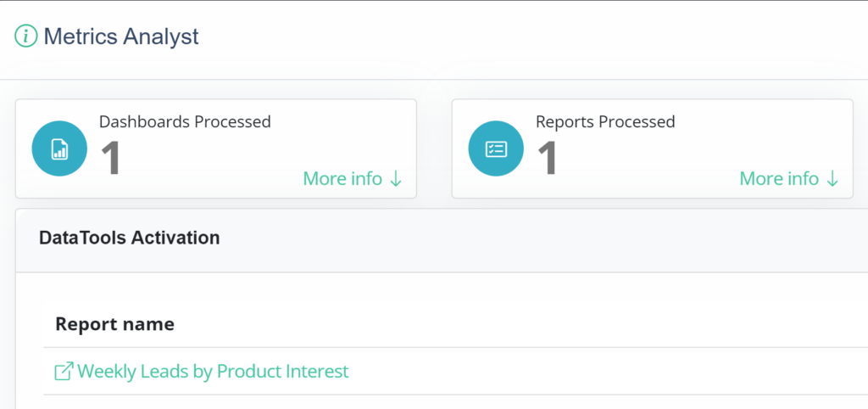Click the blank row below Weekly Leads
Image resolution: width=868 pixels, height=409 pixels.
[455, 402]
